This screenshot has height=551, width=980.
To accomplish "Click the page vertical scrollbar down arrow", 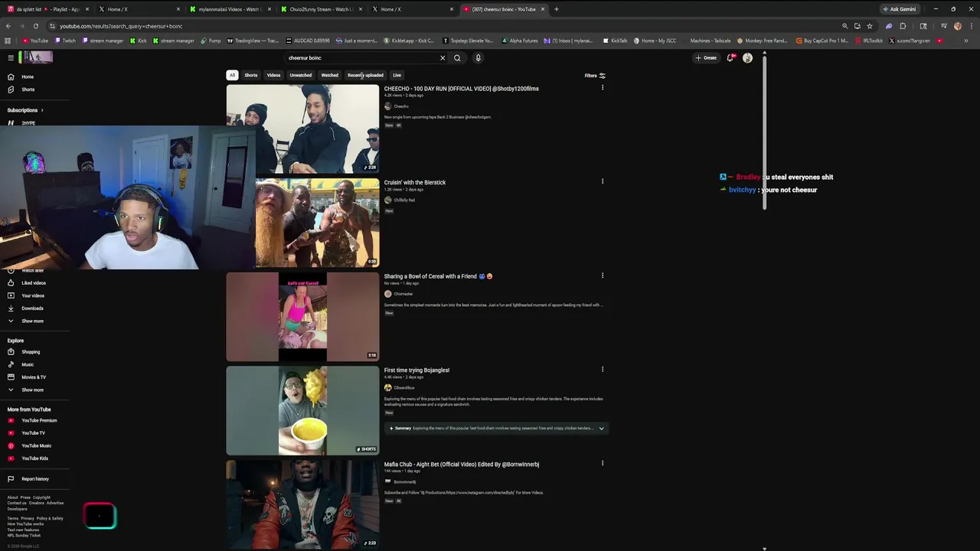I will click(764, 548).
